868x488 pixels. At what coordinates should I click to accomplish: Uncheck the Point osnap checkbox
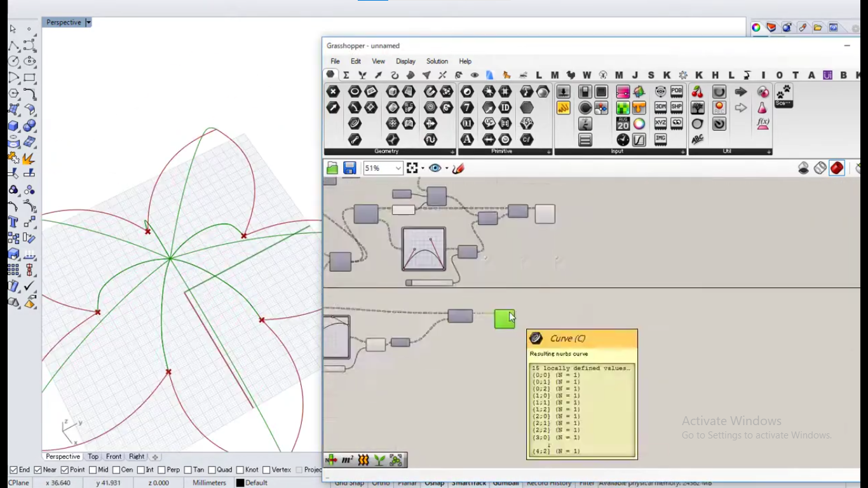pyautogui.click(x=64, y=470)
